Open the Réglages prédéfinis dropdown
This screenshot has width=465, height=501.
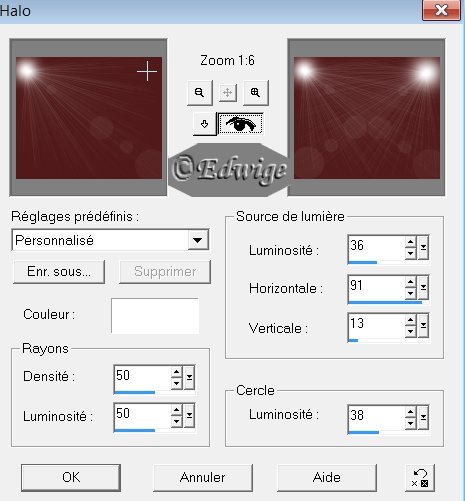click(198, 240)
